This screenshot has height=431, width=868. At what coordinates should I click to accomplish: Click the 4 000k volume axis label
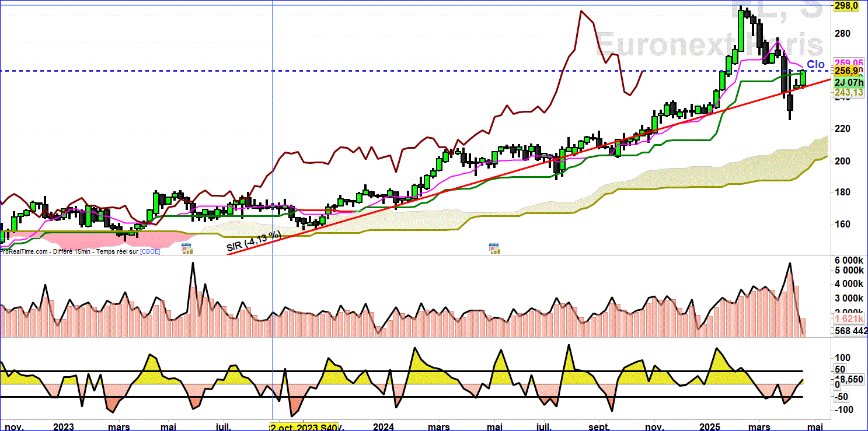pyautogui.click(x=849, y=284)
